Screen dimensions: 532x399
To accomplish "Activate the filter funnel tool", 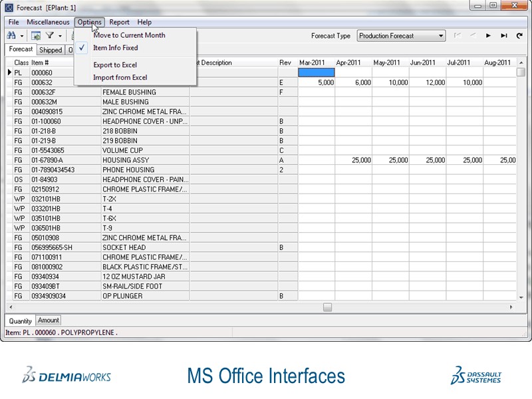I will point(51,35).
